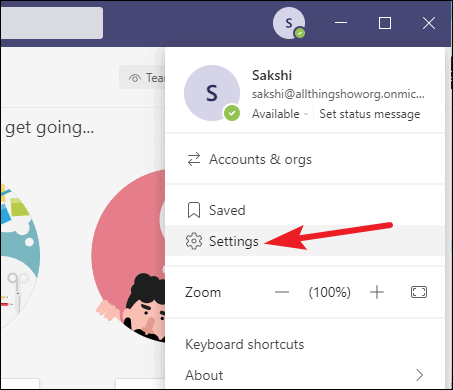453x390 pixels.
Task: Expand the About submenu
Action: [305, 375]
